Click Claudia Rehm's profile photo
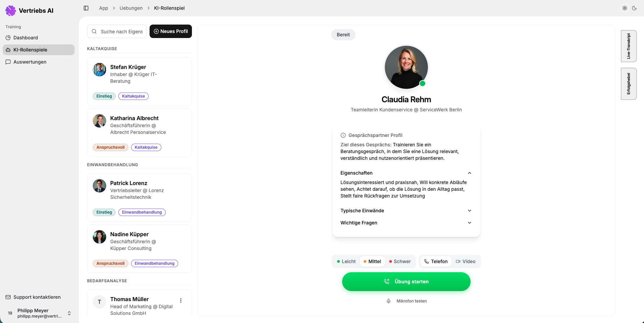The height and width of the screenshot is (323, 644). coord(406,67)
